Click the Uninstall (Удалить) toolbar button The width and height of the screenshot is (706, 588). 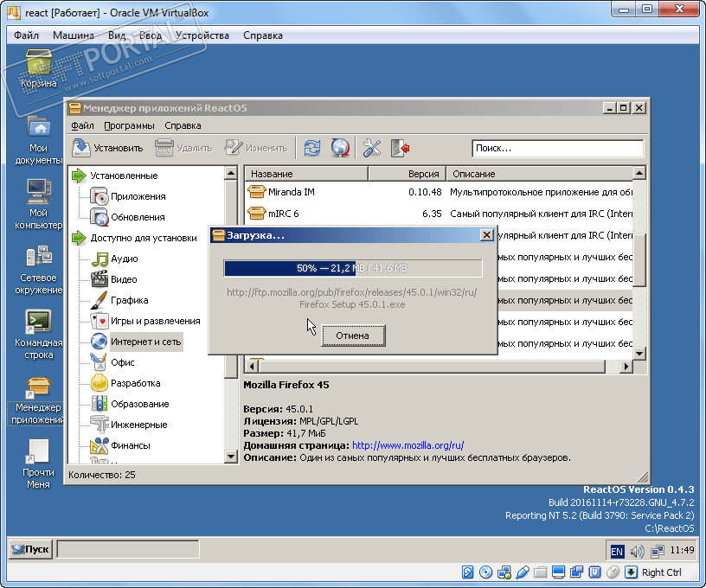click(x=183, y=148)
